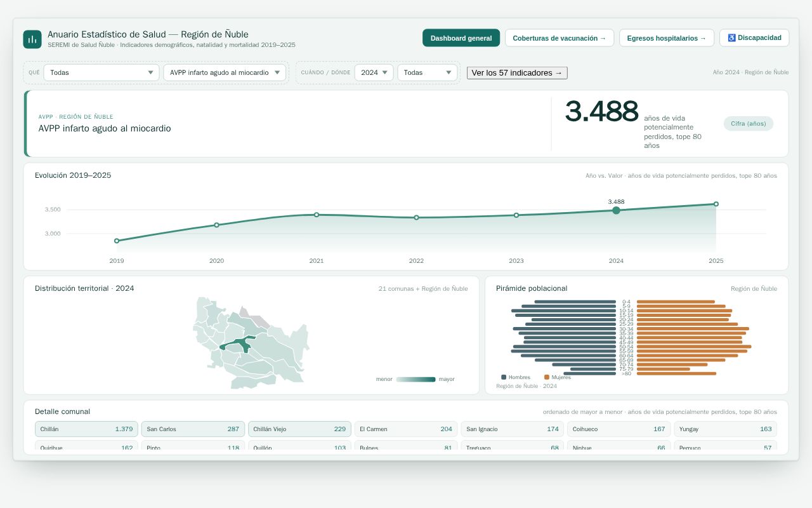Image resolution: width=812 pixels, height=508 pixels.
Task: Click the Hombres bar for the 0-4 age group
Action: pos(575,302)
